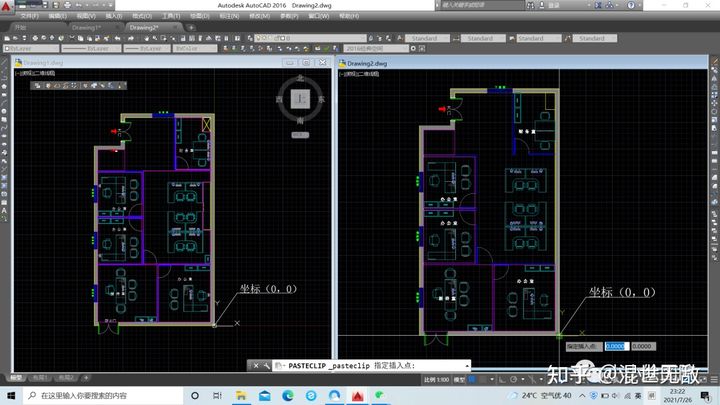Open the workspace selection dropdown

(x=376, y=48)
